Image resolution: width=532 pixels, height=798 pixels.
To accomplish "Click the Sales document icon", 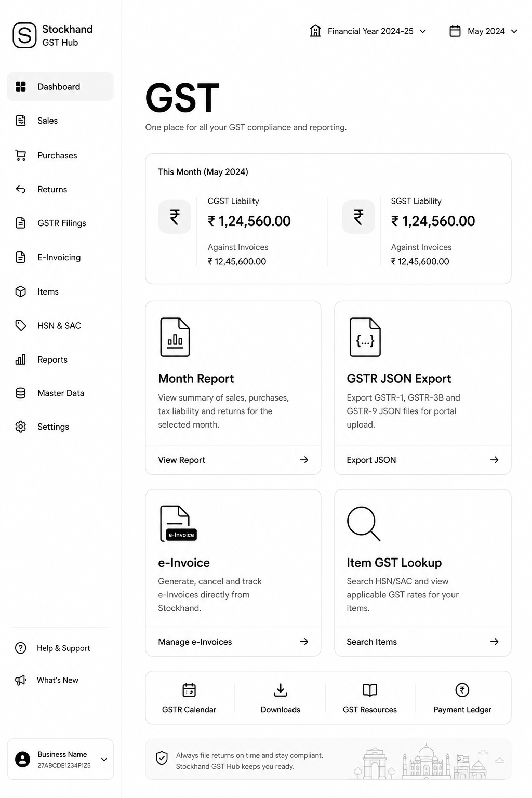I will coord(21,121).
